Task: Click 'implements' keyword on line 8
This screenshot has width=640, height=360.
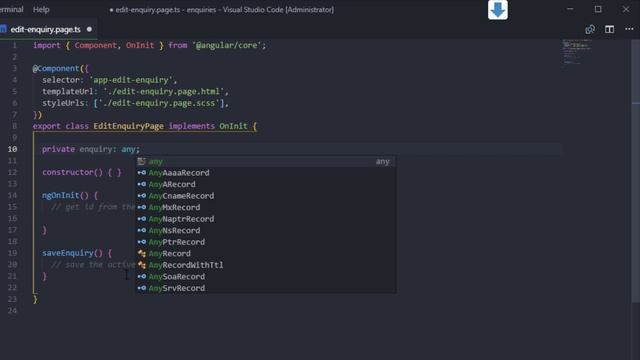Action: coord(191,126)
